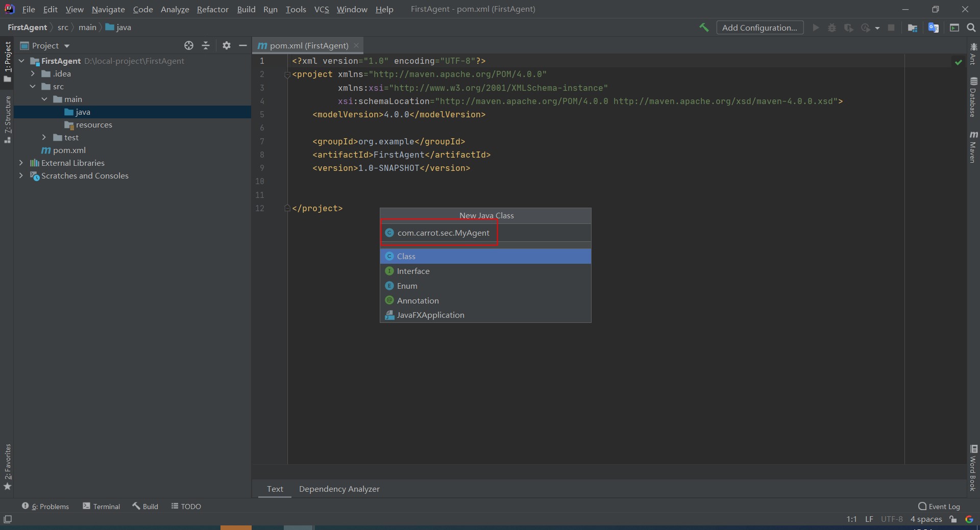Select Enum in New Java Class list
Image resolution: width=980 pixels, height=530 pixels.
tap(485, 286)
